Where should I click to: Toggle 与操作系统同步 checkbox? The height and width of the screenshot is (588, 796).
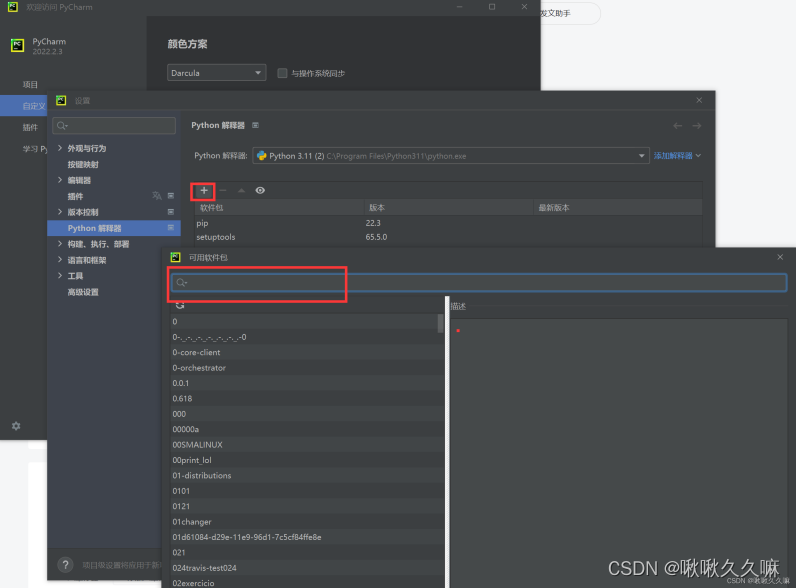click(282, 73)
